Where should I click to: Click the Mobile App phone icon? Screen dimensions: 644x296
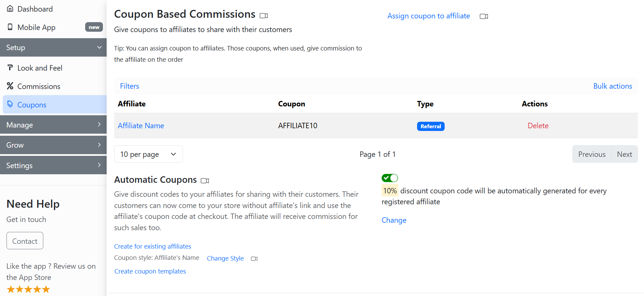coord(10,27)
